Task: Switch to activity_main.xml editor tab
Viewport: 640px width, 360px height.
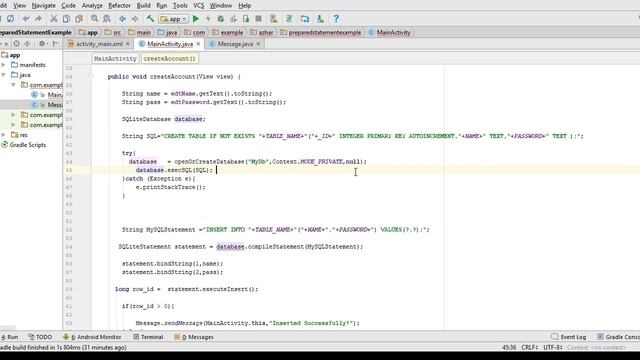Action: pyautogui.click(x=99, y=44)
